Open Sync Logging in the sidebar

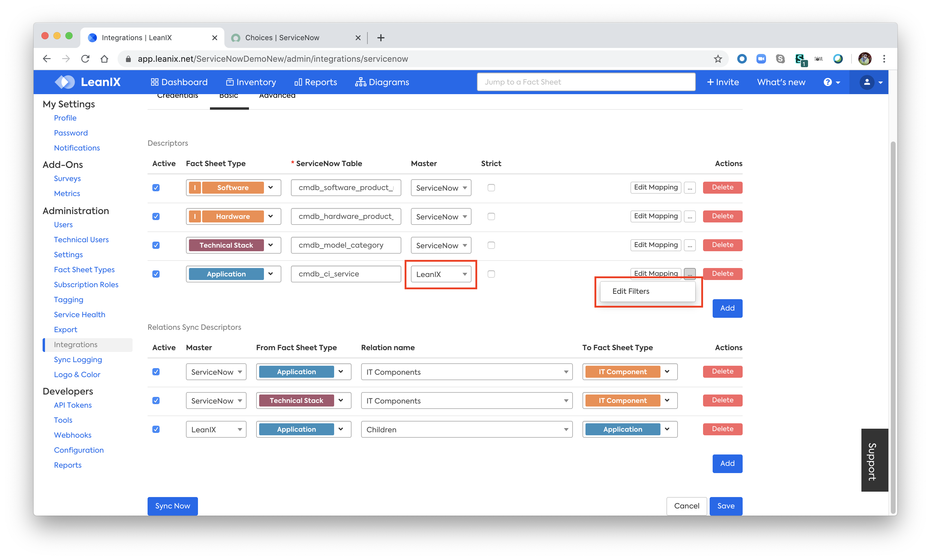[x=78, y=360]
